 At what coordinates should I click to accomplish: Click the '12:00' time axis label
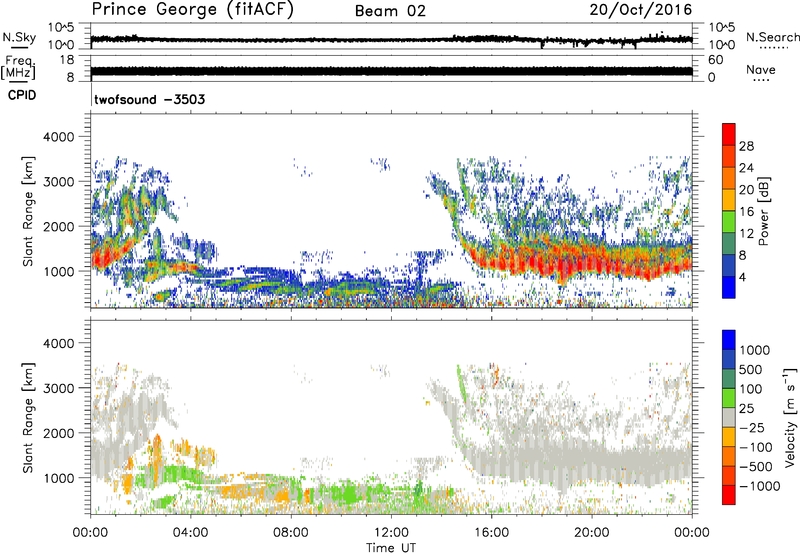391,533
